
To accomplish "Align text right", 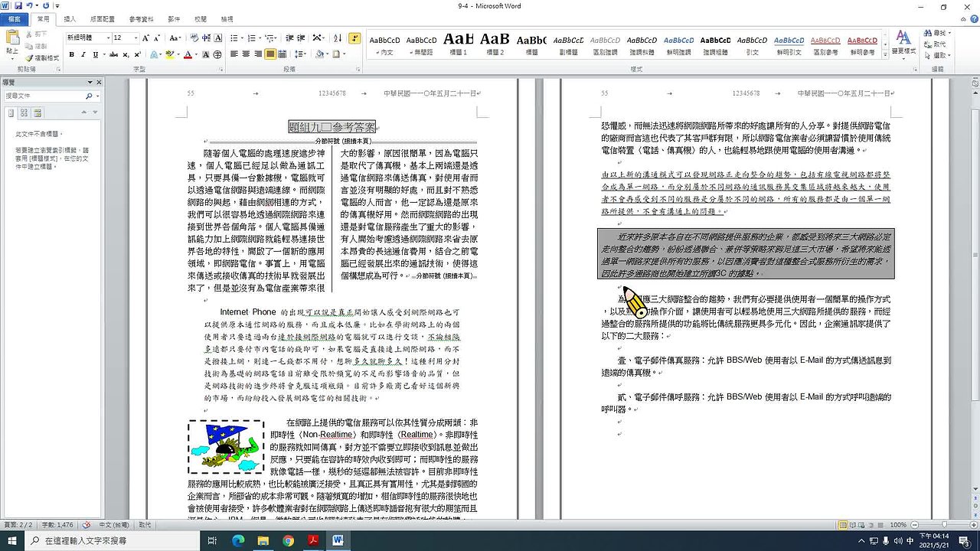I will pos(259,54).
